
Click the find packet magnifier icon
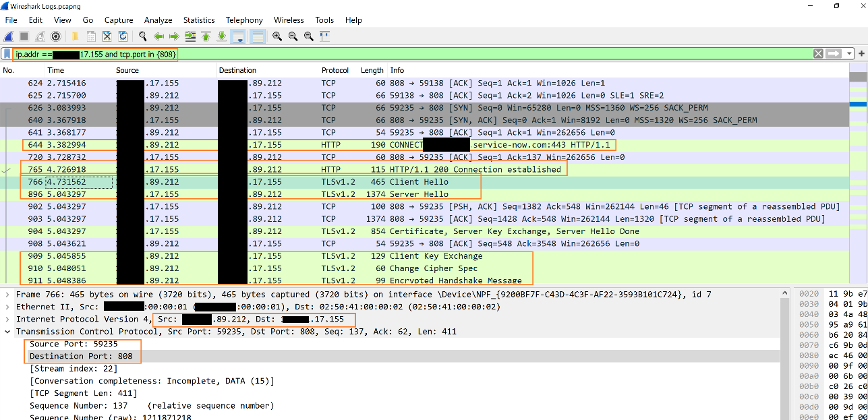[142, 36]
